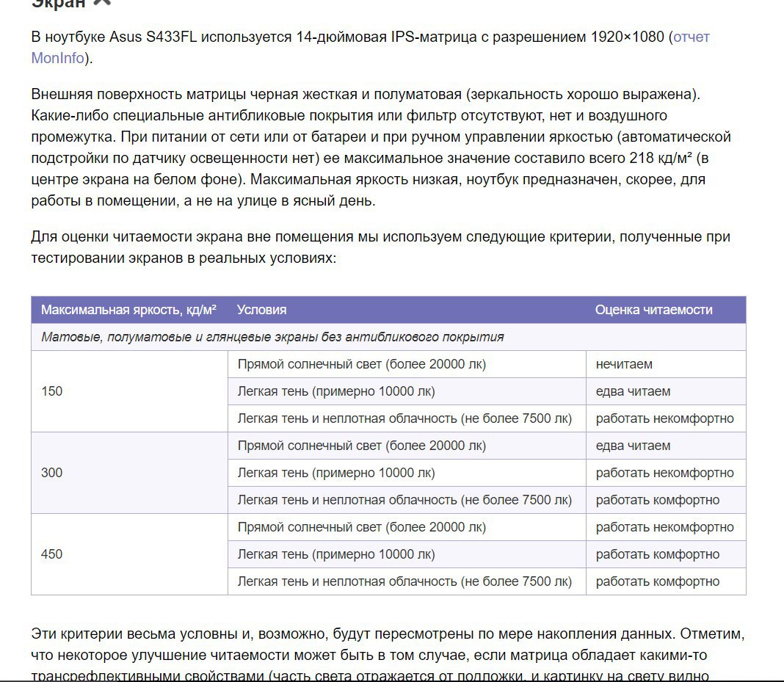The image size is (784, 682).
Task: Select 'Легкая тень и неплотная облачность' in 300 group
Action: point(407,500)
